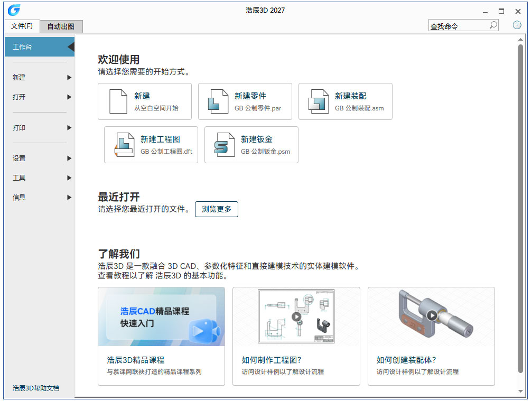Click the drawing sheet icon for 新建工程图
The height and width of the screenshot is (401, 532).
[x=124, y=145]
